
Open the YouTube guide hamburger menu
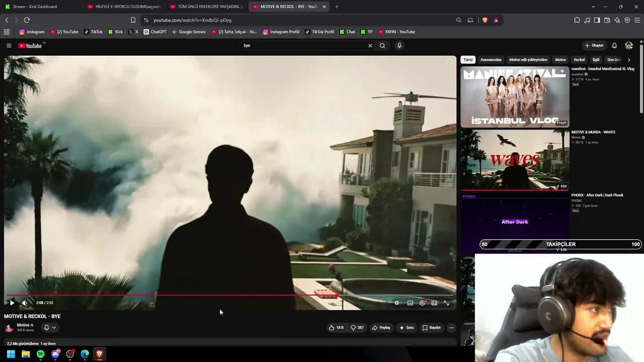[x=9, y=46]
